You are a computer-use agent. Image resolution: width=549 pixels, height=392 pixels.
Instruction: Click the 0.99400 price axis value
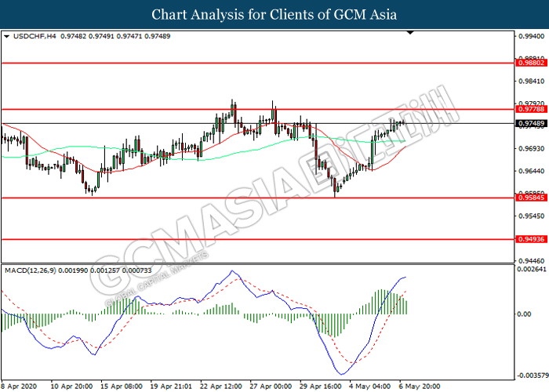pos(531,36)
